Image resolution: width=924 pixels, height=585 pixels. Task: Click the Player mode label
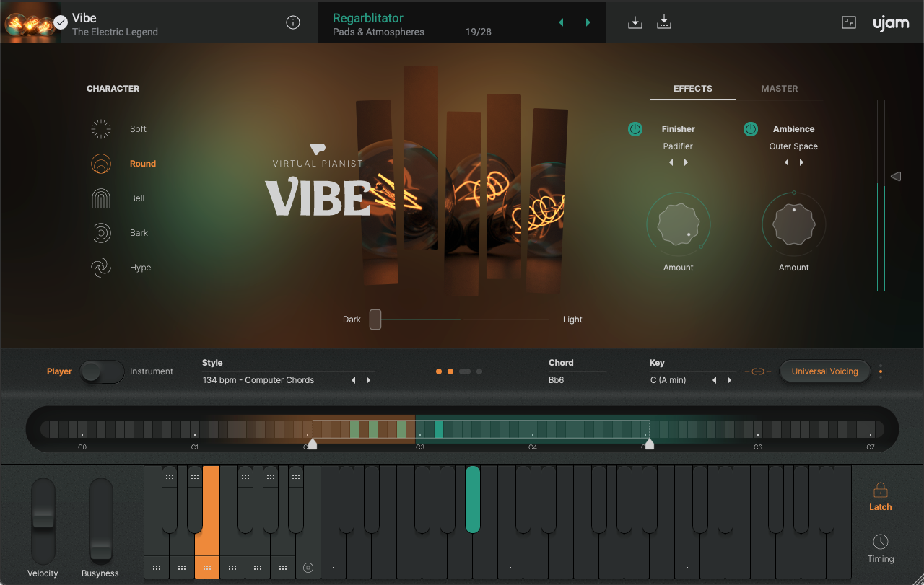click(x=59, y=371)
